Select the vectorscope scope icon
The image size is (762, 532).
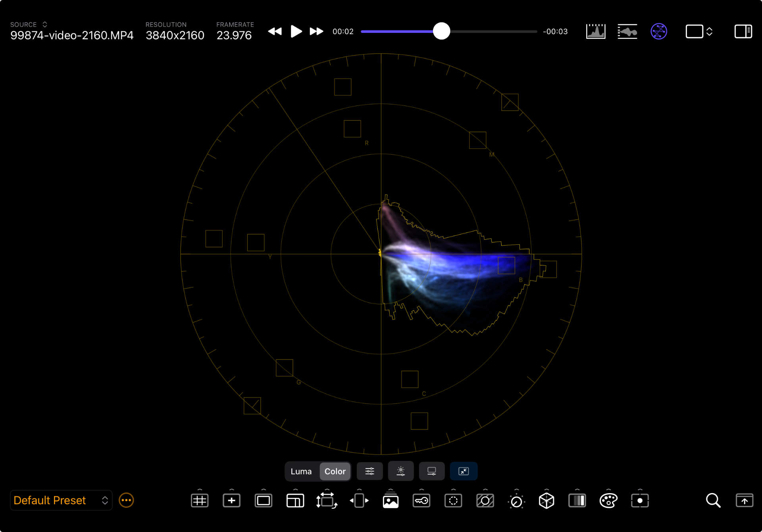tap(658, 31)
